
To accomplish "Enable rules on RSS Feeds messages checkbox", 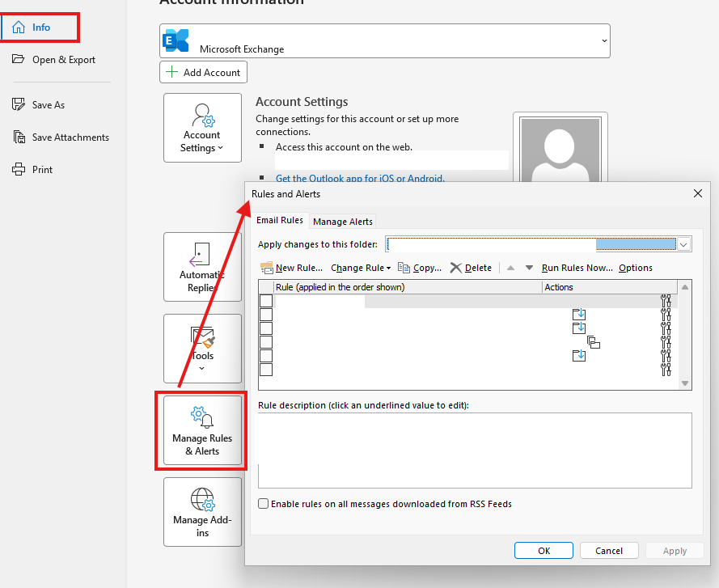I will click(x=263, y=504).
